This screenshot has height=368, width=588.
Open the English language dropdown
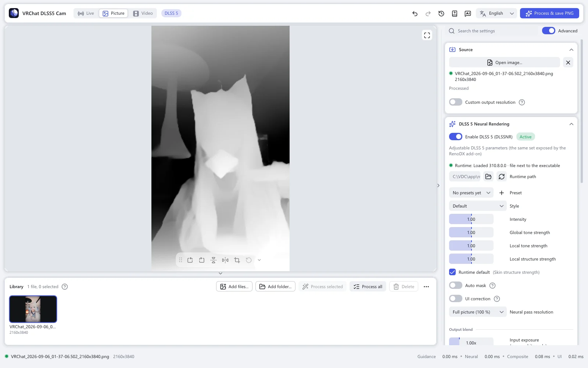pyautogui.click(x=496, y=14)
